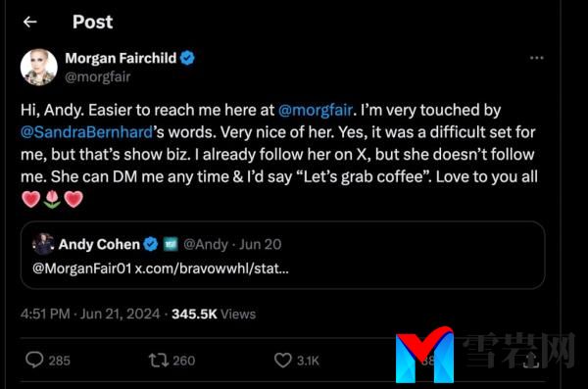Click the @morgfair mention in the post
The image size is (588, 389).
pyautogui.click(x=316, y=110)
